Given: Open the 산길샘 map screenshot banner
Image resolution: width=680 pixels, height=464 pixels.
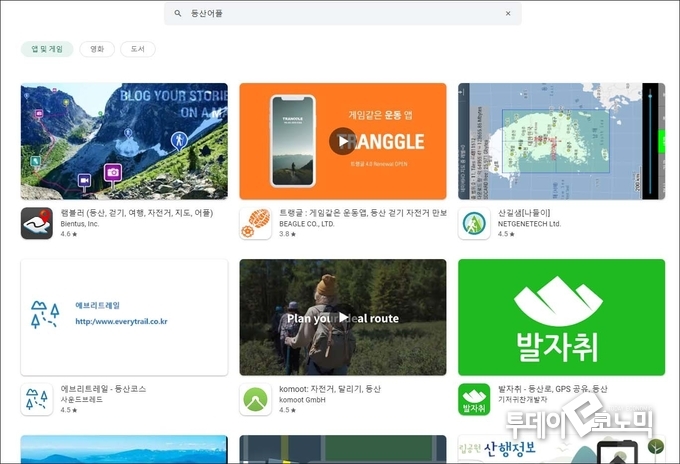Looking at the screenshot, I should point(561,141).
